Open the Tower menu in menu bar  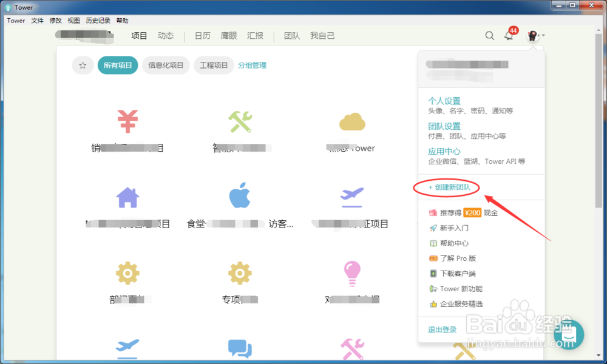[16, 21]
